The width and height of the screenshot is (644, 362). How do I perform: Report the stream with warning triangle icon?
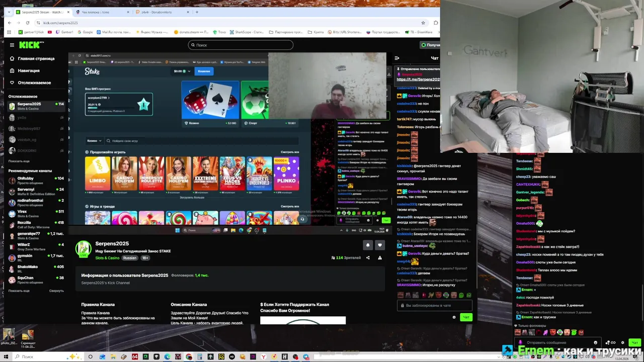point(380,258)
